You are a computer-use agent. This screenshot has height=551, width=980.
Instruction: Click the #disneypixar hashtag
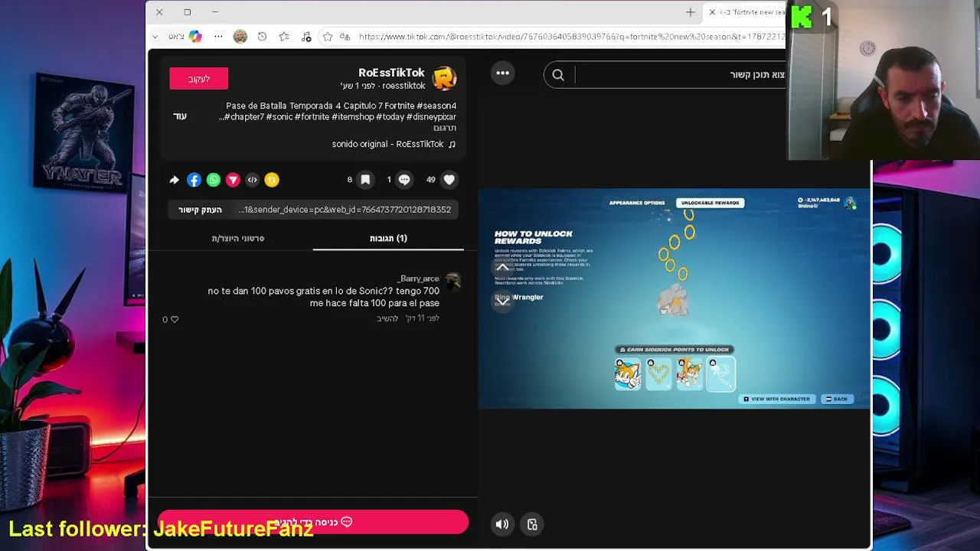[x=431, y=117]
